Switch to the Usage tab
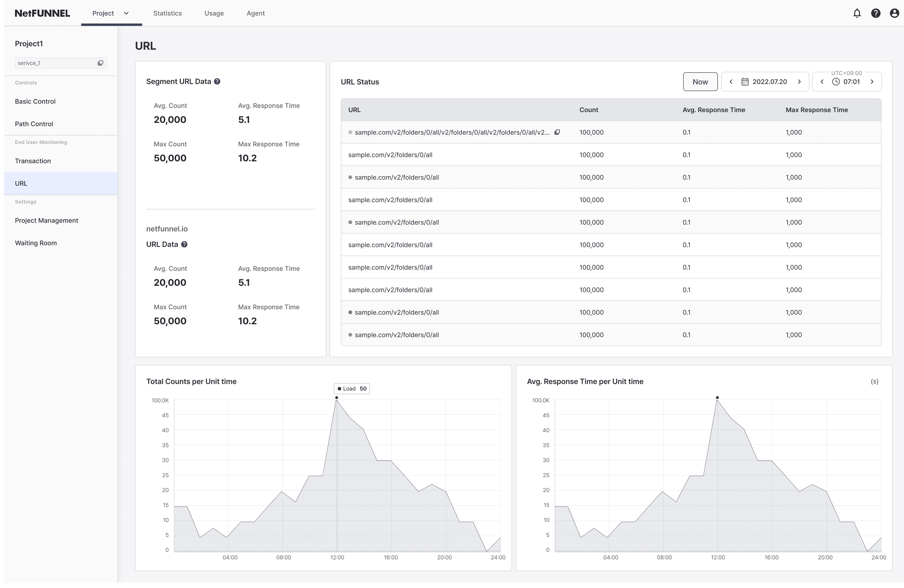 coord(214,13)
